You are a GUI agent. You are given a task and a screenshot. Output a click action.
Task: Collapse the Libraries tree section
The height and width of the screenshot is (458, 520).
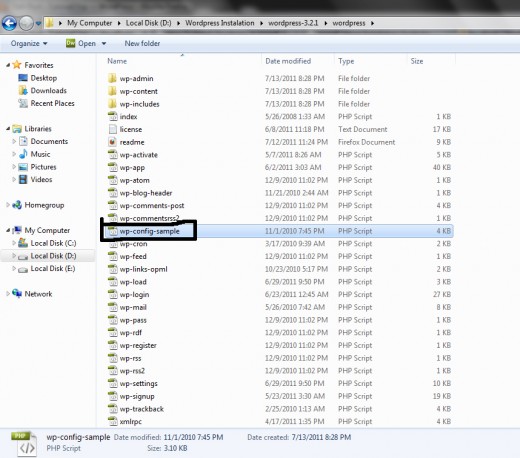coord(8,128)
